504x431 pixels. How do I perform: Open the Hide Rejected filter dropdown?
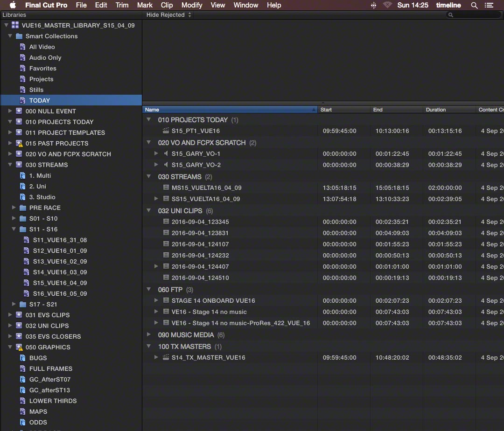tap(169, 15)
